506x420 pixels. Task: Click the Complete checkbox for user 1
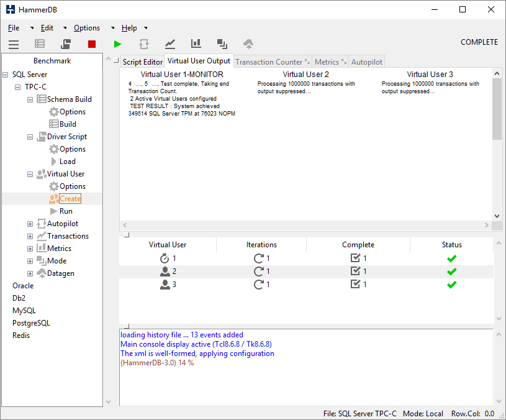(x=355, y=258)
